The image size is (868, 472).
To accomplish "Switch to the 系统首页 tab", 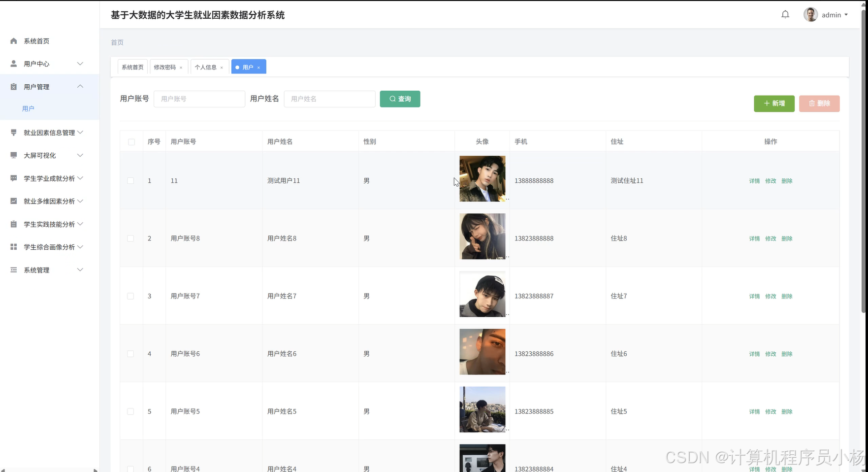I will coord(132,67).
